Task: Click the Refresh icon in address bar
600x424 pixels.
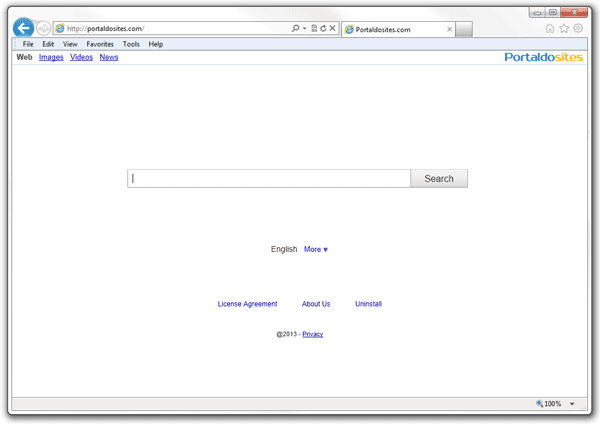Action: [323, 28]
